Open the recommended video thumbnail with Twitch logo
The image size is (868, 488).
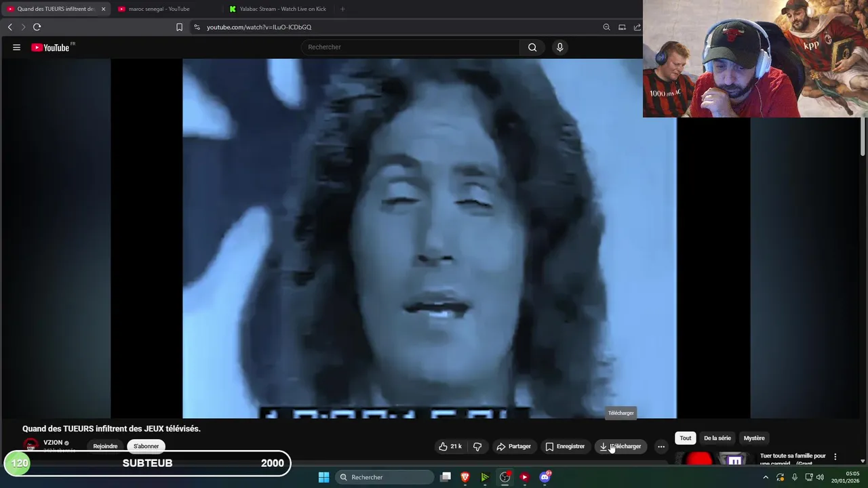[715, 459]
